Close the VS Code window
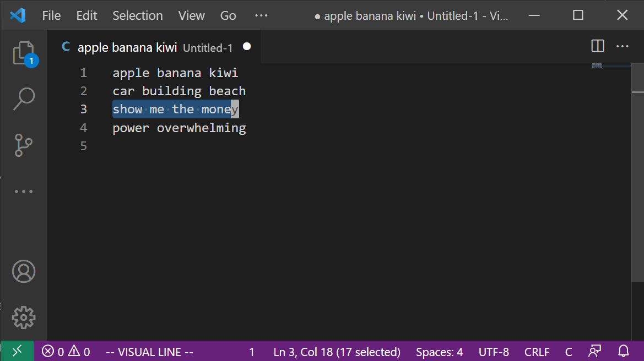The width and height of the screenshot is (644, 361). (622, 15)
